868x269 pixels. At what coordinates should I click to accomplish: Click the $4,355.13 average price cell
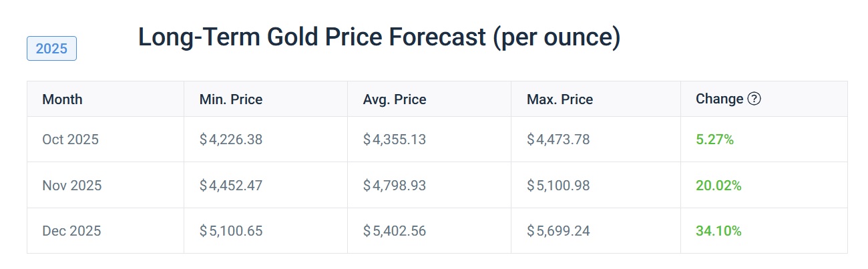[395, 140]
